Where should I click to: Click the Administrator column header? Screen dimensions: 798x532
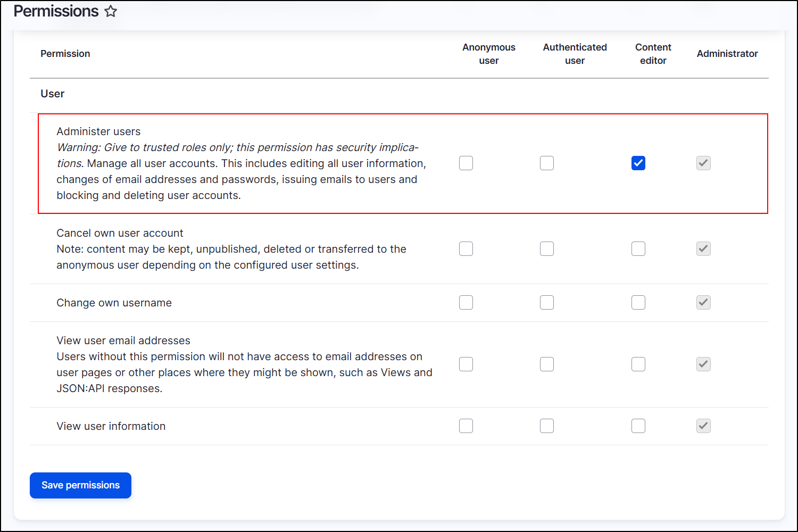[727, 54]
